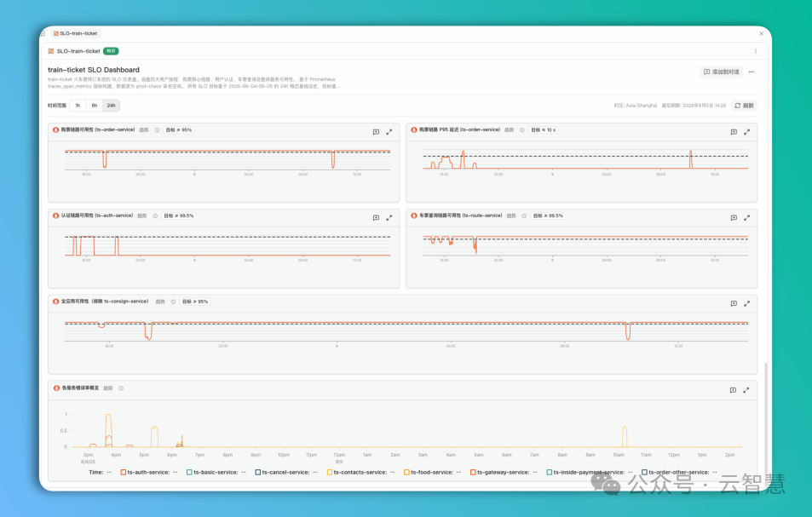
Task: Open the vertical three-dot menu in the header
Action: (x=756, y=51)
